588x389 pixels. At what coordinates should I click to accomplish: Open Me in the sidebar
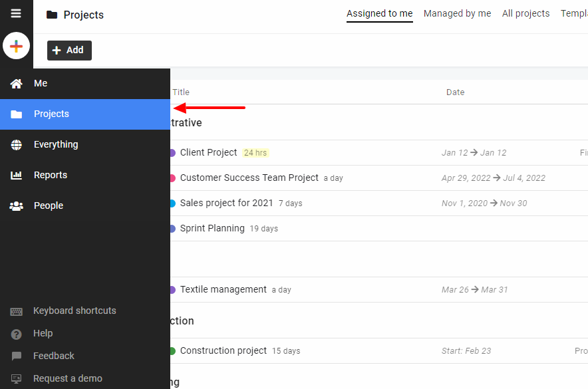(85, 84)
